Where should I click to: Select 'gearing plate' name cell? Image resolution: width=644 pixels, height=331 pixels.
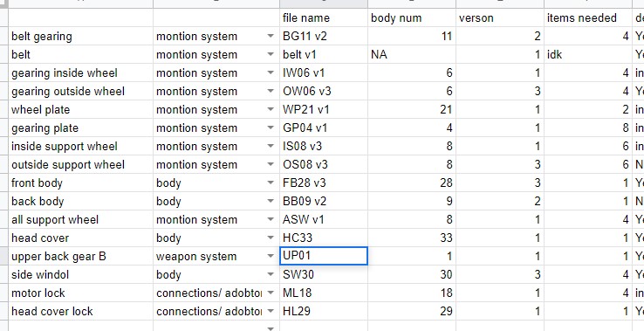point(81,128)
